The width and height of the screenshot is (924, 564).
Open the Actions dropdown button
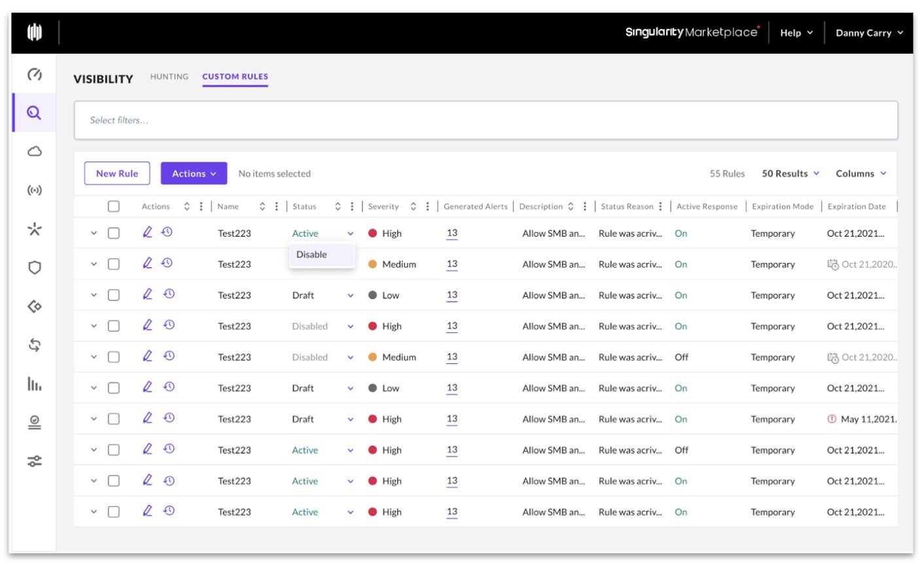[194, 173]
